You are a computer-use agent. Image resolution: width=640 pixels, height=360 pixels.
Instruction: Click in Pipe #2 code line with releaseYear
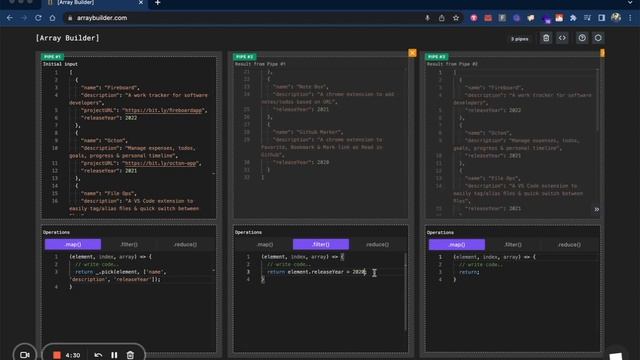coord(316,272)
